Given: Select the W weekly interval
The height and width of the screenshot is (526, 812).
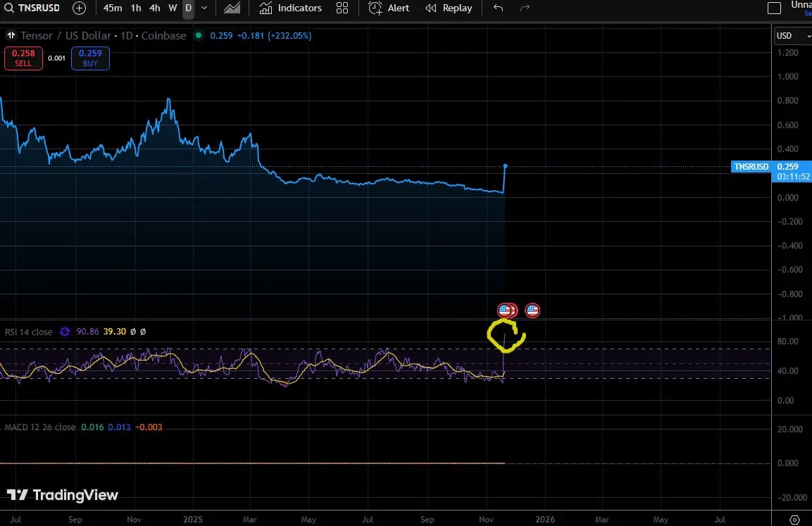Looking at the screenshot, I should [x=173, y=8].
